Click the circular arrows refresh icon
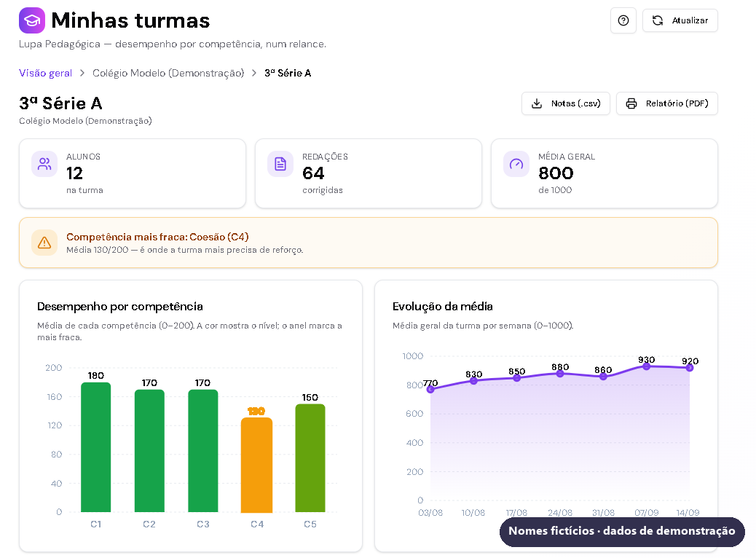756x558 pixels. (658, 20)
